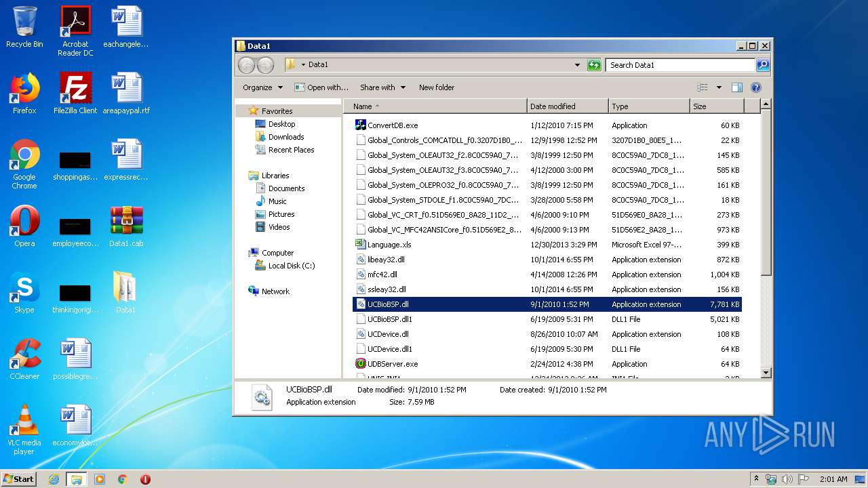This screenshot has width=868, height=488.
Task: Select the mfc42.dll file row
Action: point(547,274)
